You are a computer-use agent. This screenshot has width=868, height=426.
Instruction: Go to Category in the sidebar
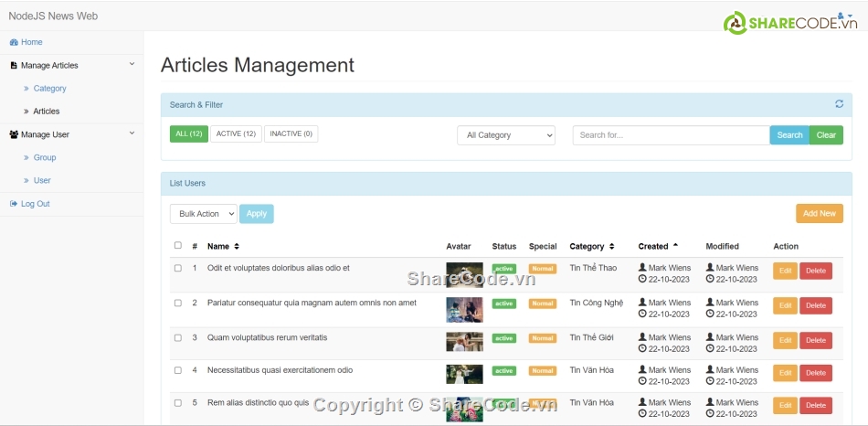tap(49, 89)
